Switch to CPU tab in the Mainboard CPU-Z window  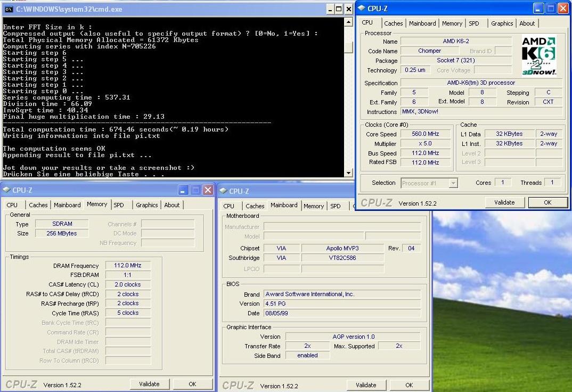(228, 206)
